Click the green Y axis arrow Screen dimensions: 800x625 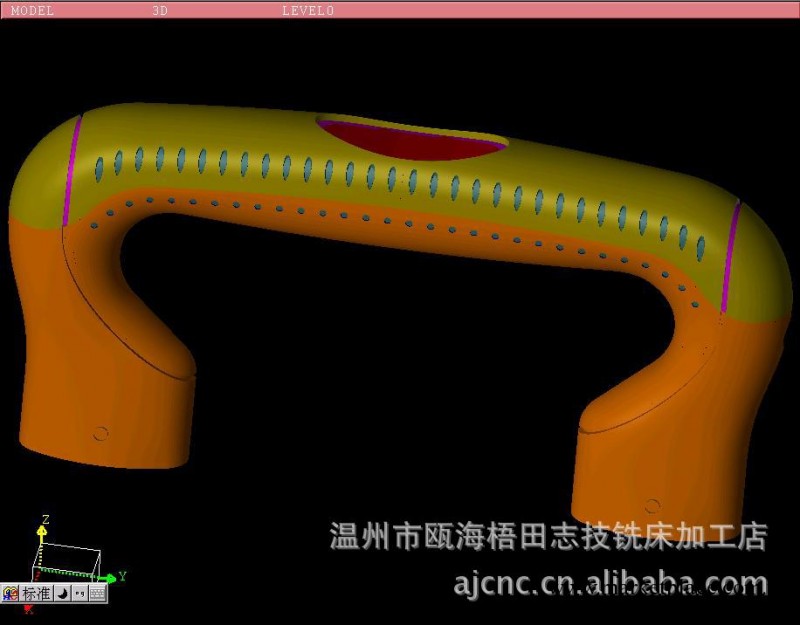coord(109,577)
